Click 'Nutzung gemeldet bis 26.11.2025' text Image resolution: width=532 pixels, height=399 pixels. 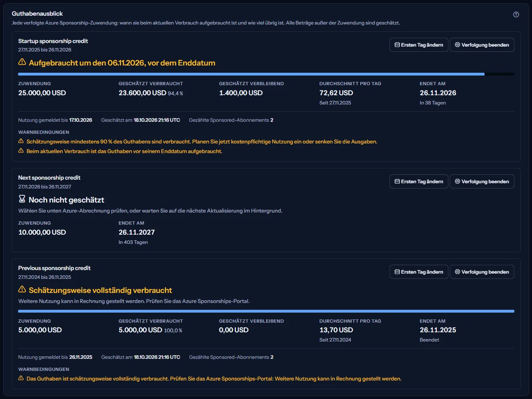pos(55,357)
